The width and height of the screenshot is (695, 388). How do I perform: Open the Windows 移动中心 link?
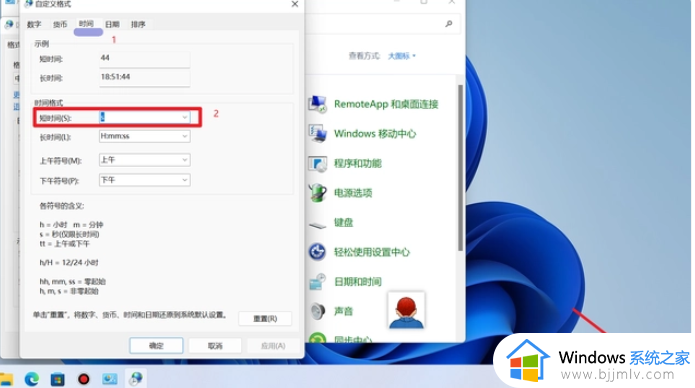pyautogui.click(x=375, y=133)
